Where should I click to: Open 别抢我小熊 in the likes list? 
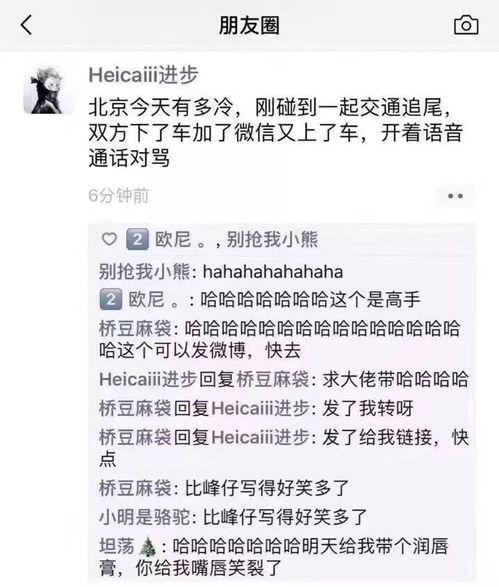point(272,239)
